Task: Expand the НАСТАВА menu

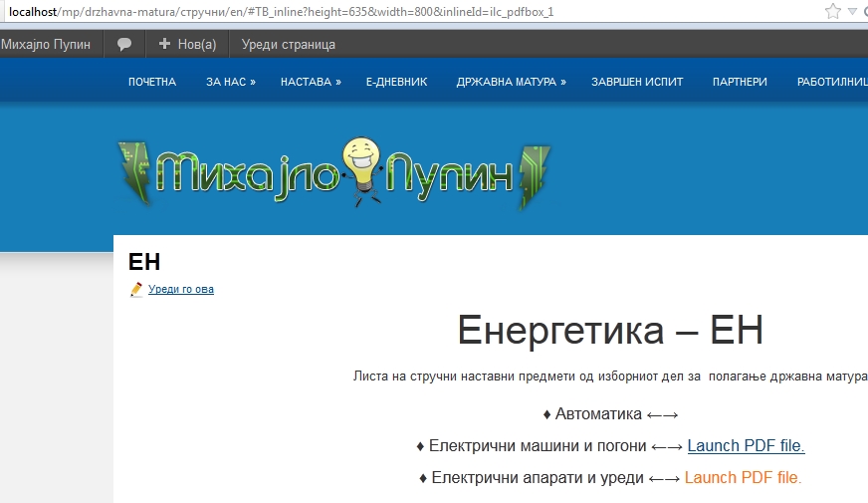Action: click(311, 83)
